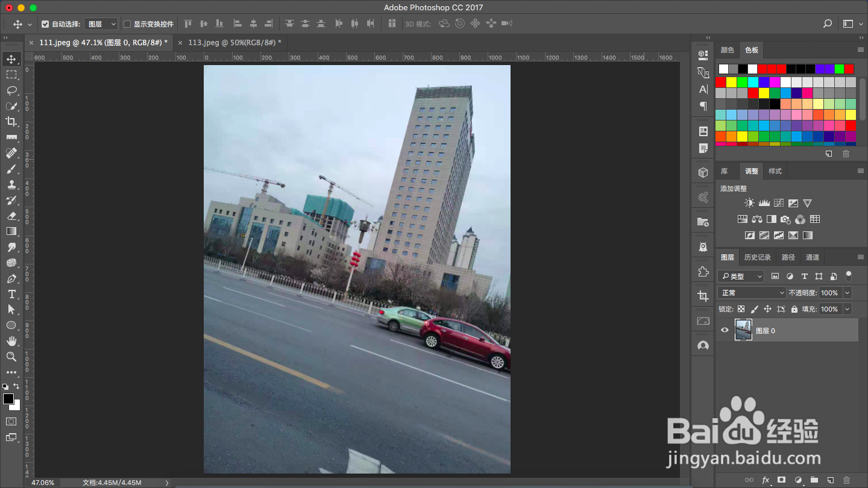This screenshot has height=488, width=868.
Task: Select the Spot Healing Brush tool
Action: 11,153
